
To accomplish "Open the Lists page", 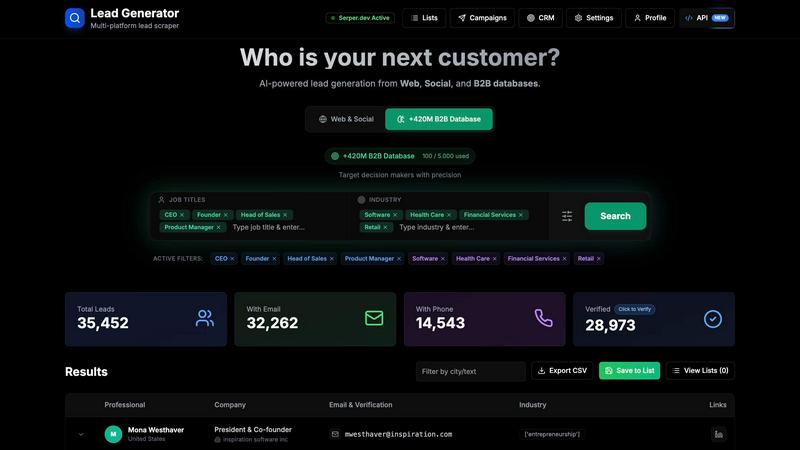I will (x=424, y=18).
